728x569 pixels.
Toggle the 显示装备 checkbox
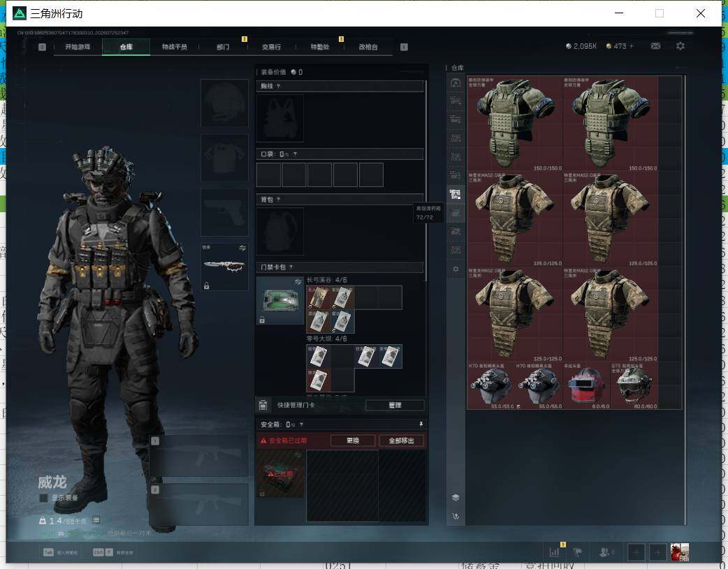click(x=43, y=498)
